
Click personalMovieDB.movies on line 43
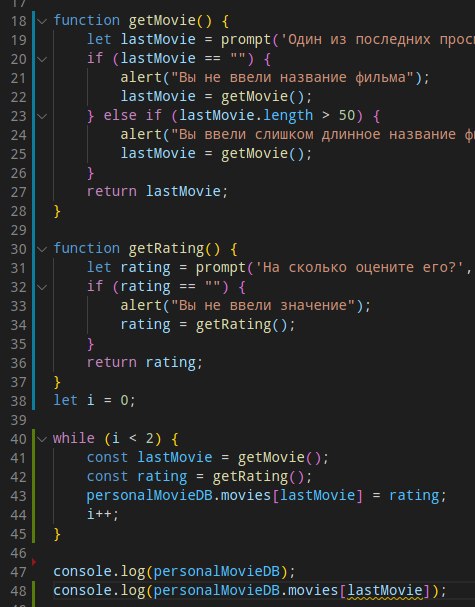[178, 496]
